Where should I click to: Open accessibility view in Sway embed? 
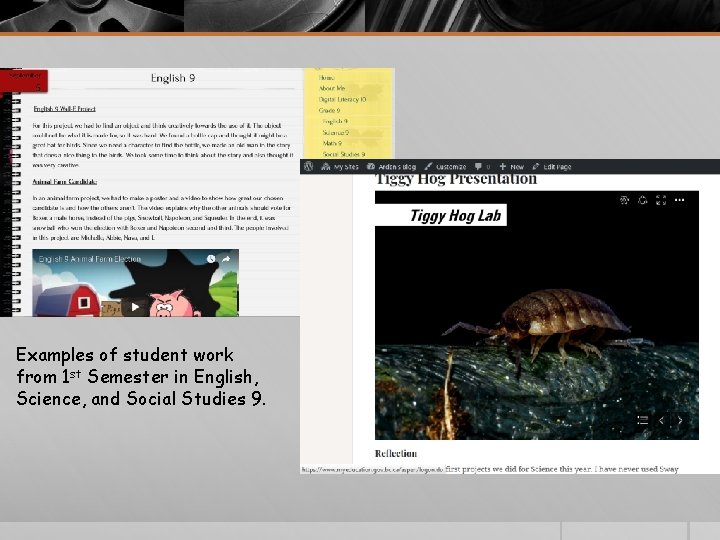pyautogui.click(x=624, y=200)
